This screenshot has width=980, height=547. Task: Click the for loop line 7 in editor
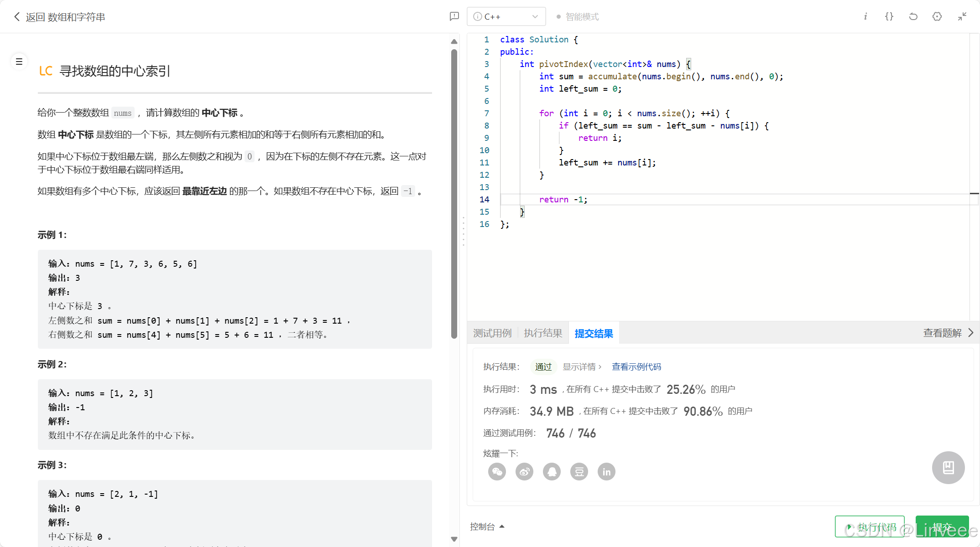click(x=634, y=114)
